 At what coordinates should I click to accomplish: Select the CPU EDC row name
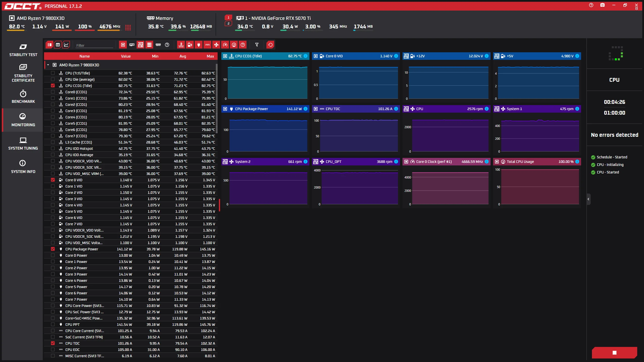pyautogui.click(x=72, y=349)
